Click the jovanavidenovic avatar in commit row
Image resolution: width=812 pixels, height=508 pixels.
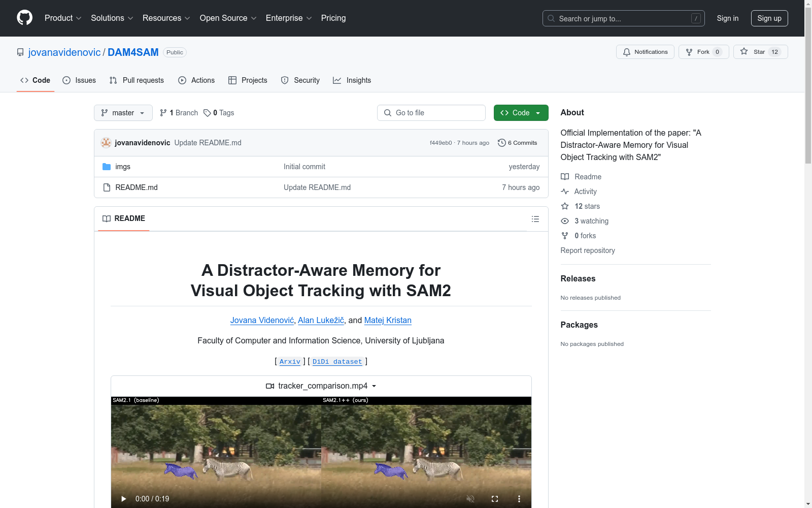(106, 143)
